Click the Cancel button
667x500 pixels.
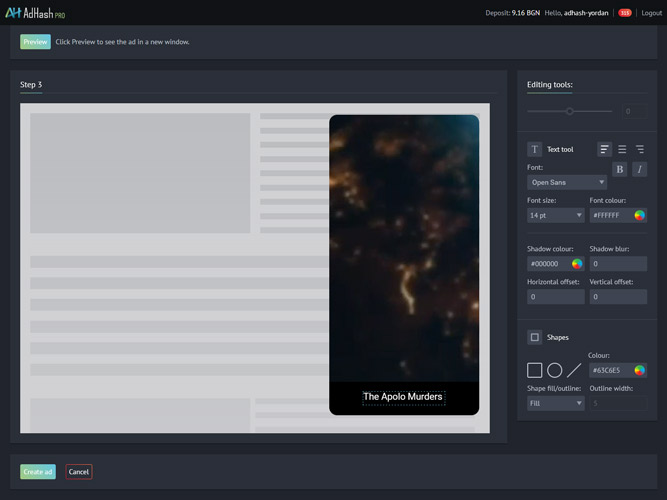point(79,471)
